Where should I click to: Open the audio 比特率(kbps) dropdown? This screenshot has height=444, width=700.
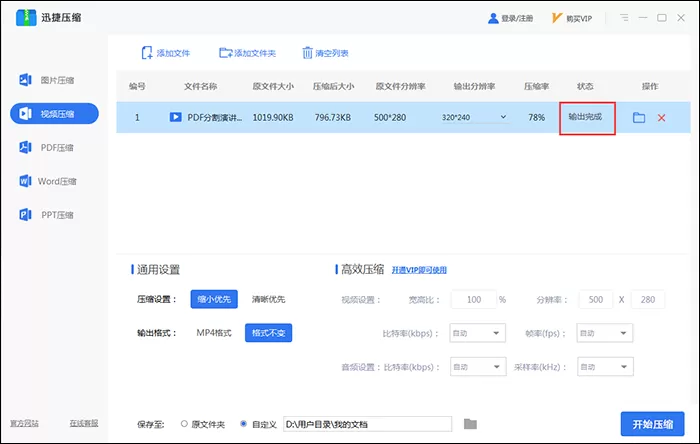478,367
